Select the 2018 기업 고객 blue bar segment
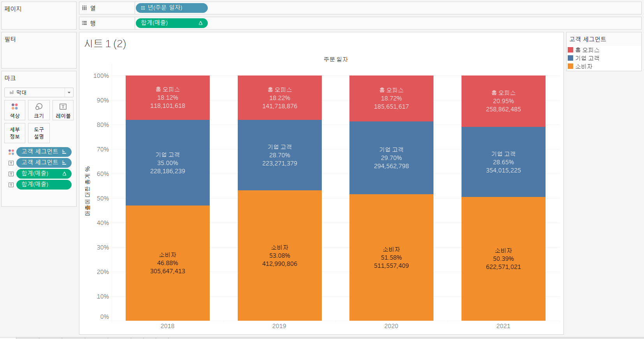Viewport: 644px width, 339px height. point(168,163)
